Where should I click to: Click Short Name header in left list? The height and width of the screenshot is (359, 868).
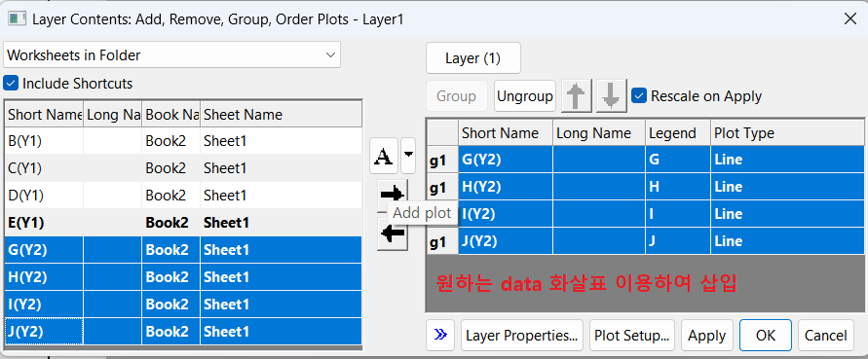[44, 115]
